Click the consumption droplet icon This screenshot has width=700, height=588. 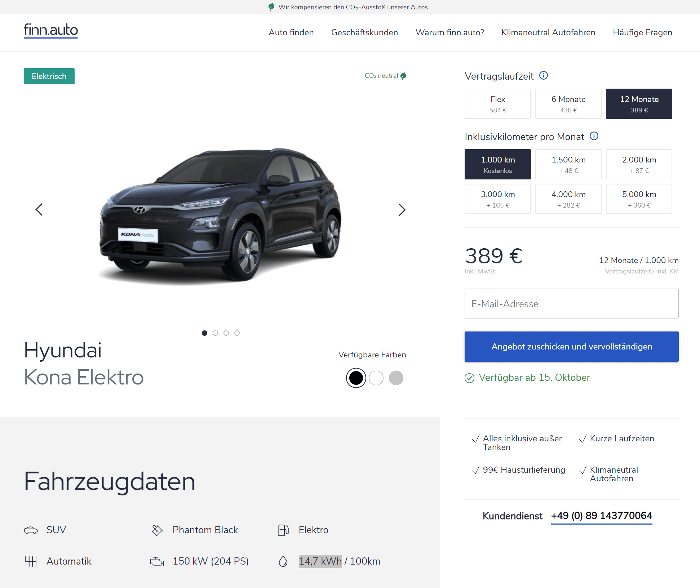click(283, 561)
